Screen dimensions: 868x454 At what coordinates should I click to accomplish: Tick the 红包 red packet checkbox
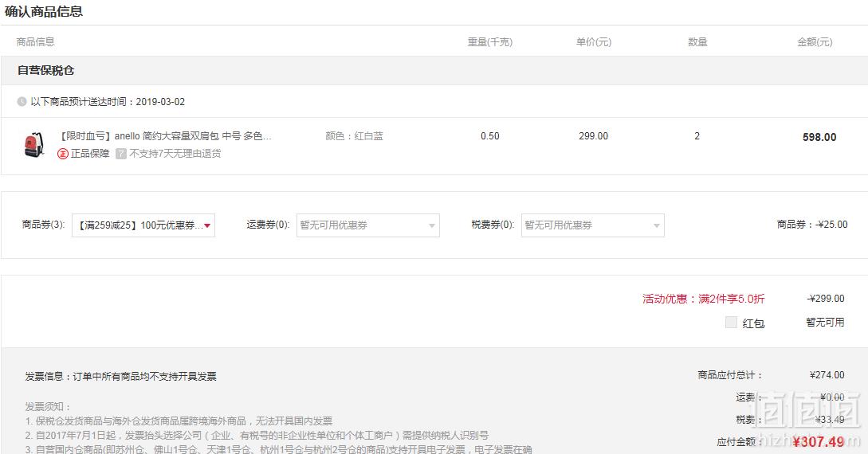point(731,323)
